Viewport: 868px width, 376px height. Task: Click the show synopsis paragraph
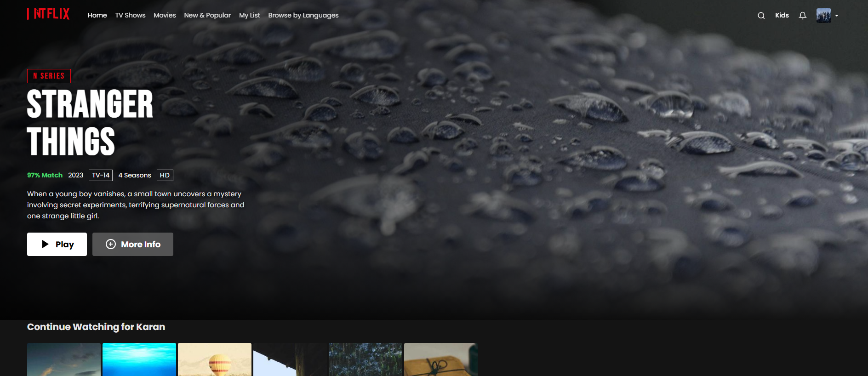click(x=136, y=205)
